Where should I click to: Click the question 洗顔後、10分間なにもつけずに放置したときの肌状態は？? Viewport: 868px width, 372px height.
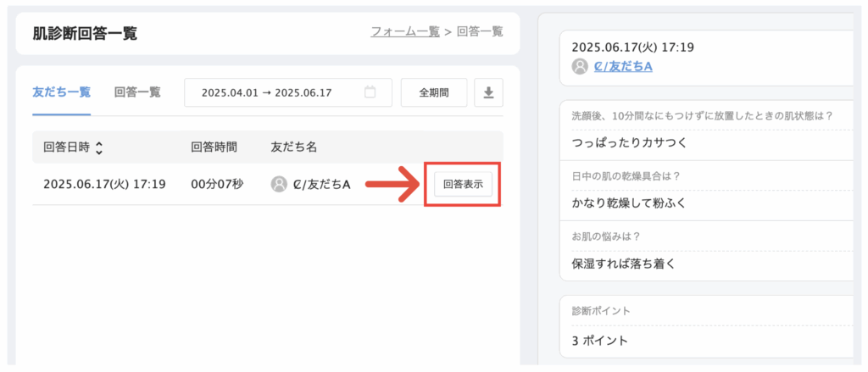[703, 116]
